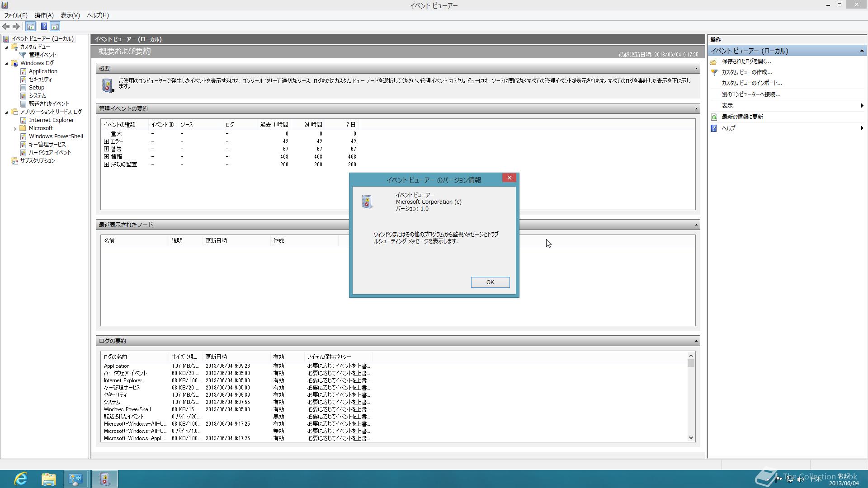
Task: Collapse the actions pane イベント ビューアー header
Action: [862, 51]
